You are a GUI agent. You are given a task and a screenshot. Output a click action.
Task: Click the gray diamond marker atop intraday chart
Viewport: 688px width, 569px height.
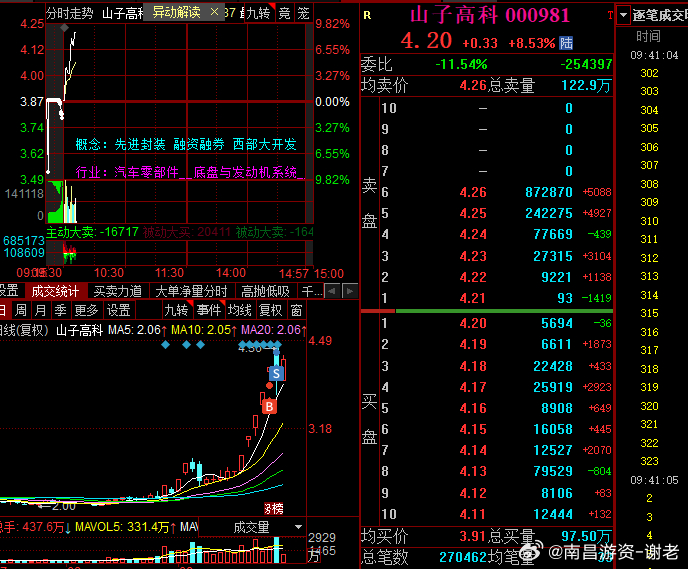pos(64,28)
